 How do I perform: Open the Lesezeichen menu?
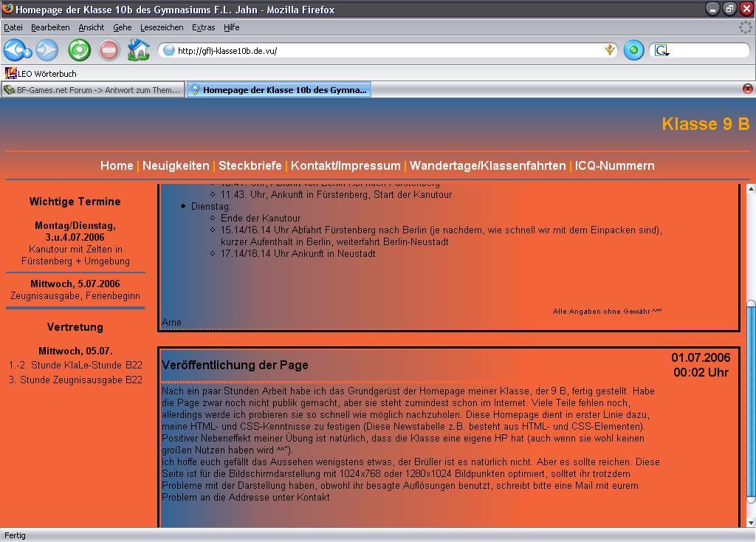click(162, 27)
